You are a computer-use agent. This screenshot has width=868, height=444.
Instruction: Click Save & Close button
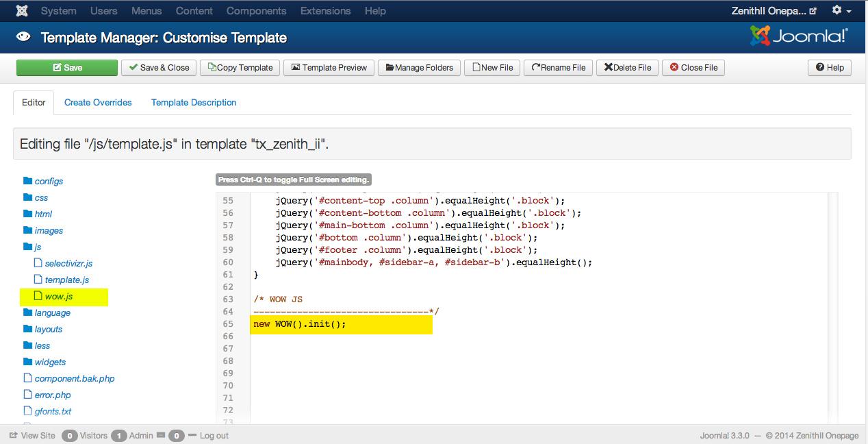click(159, 68)
